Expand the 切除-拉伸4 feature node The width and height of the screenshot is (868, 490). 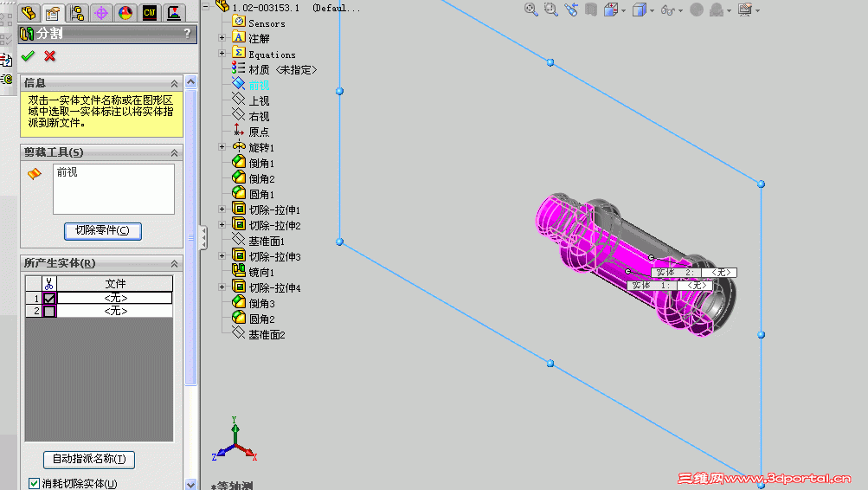coord(222,287)
